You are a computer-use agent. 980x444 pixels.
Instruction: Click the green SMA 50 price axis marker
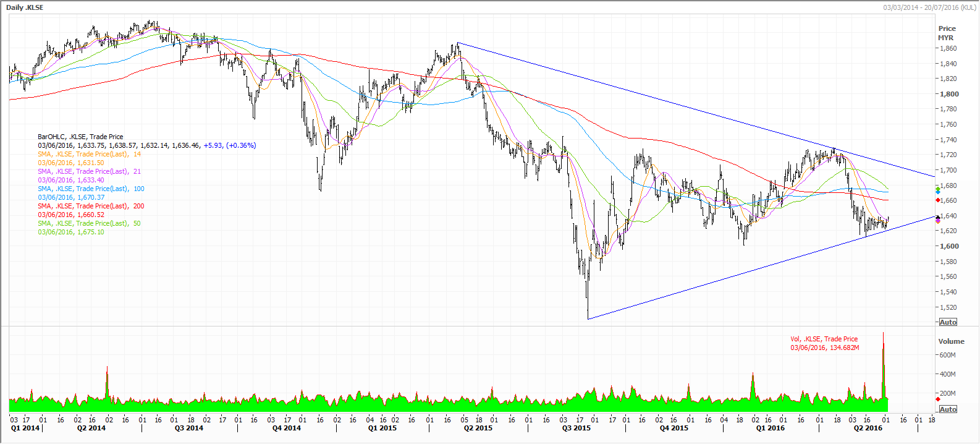click(938, 188)
